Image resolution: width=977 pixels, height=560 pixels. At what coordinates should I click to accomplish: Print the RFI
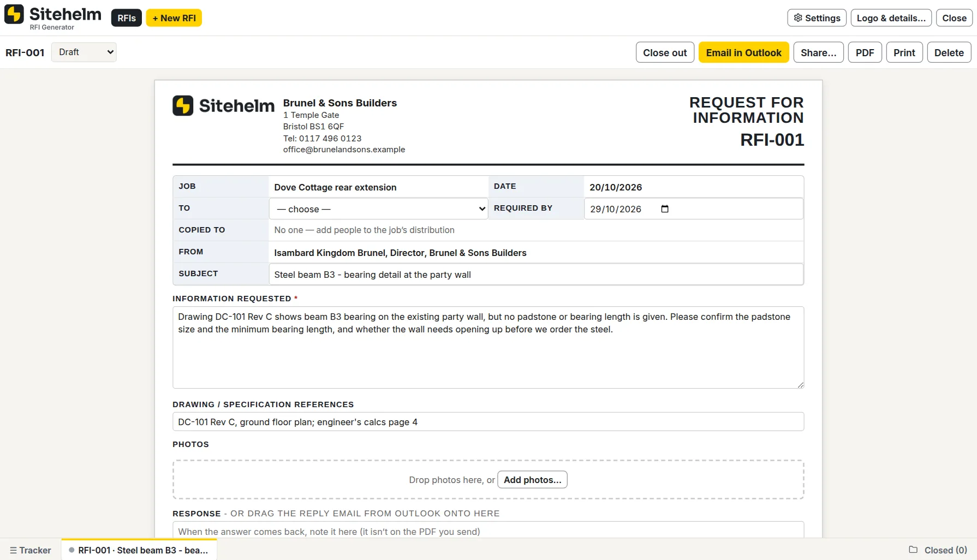point(904,52)
